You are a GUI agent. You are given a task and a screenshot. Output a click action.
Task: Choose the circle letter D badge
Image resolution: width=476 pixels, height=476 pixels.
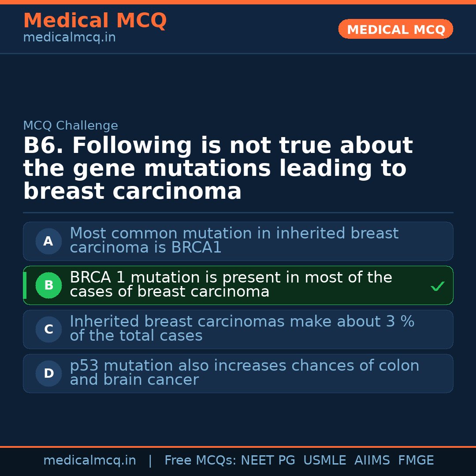[48, 374]
